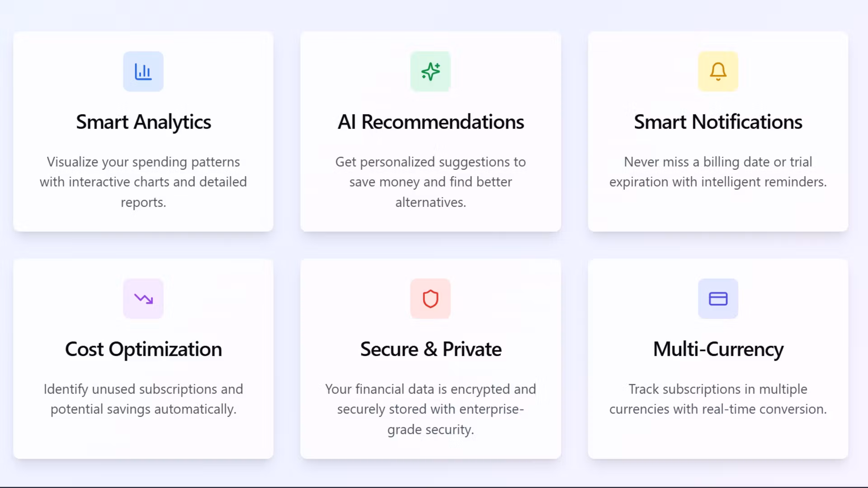This screenshot has width=868, height=488.
Task: Click the "Get personalized suggestions" description text
Action: [x=430, y=182]
